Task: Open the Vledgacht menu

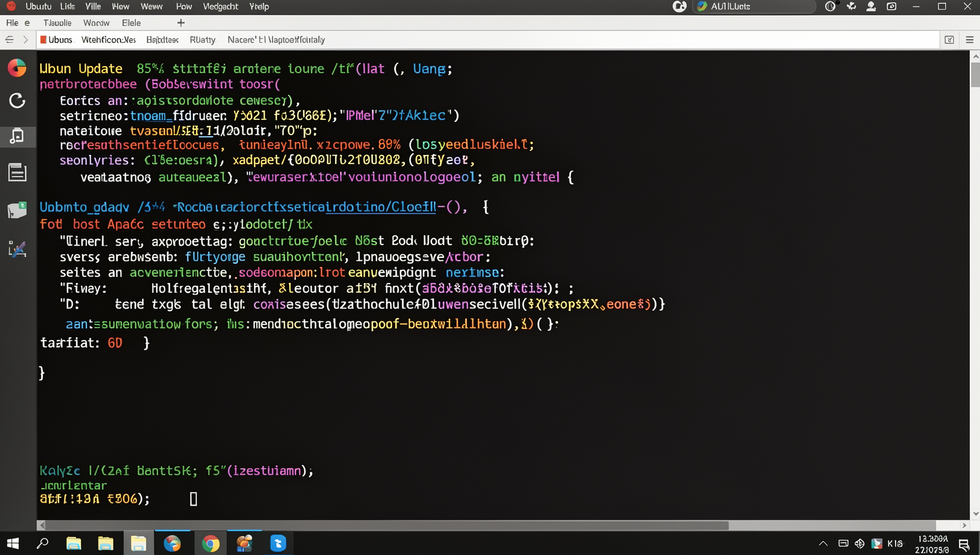Action: pyautogui.click(x=221, y=6)
